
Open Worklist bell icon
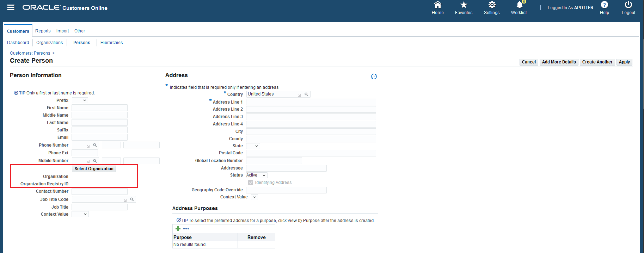point(519,5)
